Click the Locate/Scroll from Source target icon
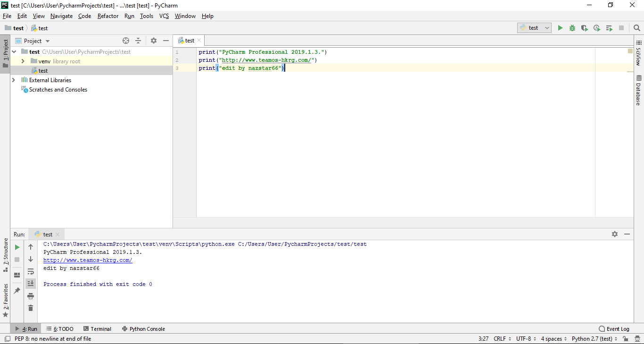 coord(126,41)
